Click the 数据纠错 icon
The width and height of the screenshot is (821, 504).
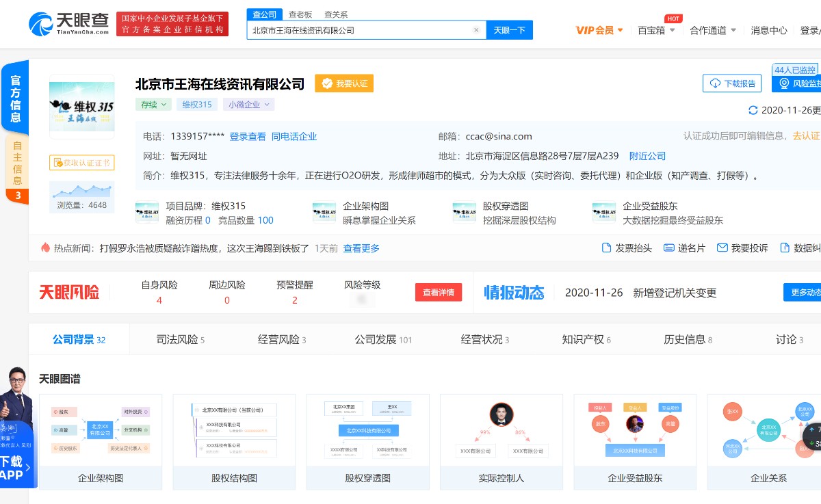point(784,248)
